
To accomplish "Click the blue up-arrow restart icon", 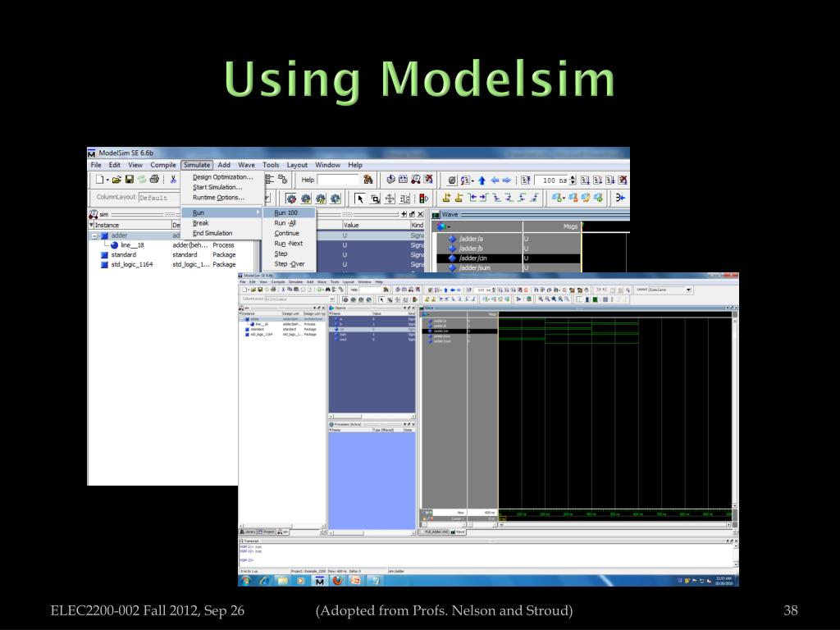I will pos(482,180).
